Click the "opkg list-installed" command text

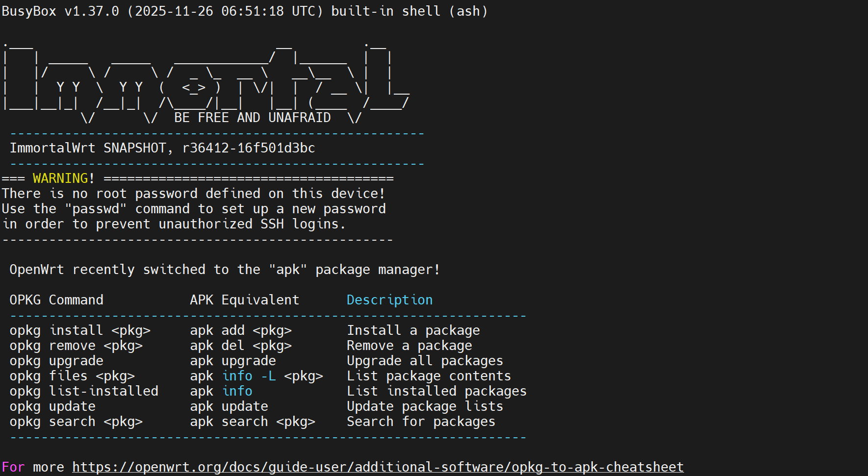click(x=84, y=391)
